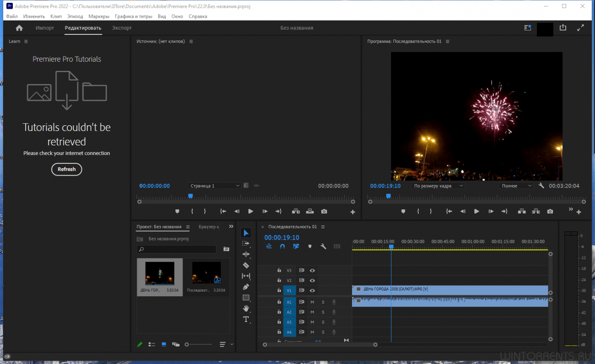Click the Refresh button
The height and width of the screenshot is (364, 595).
[x=66, y=169]
